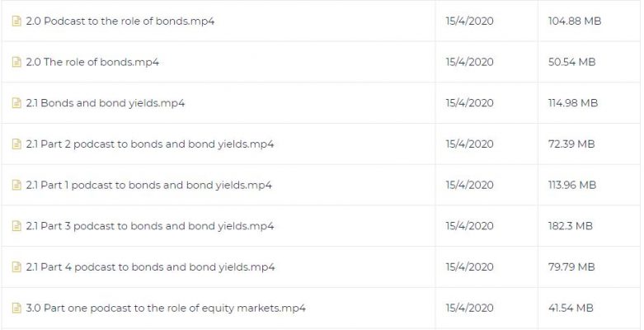This screenshot has height=330, width=644.
Task: Open 2.1 Part 4 podcast to bonds and bond yields.mp4
Action: click(x=150, y=267)
